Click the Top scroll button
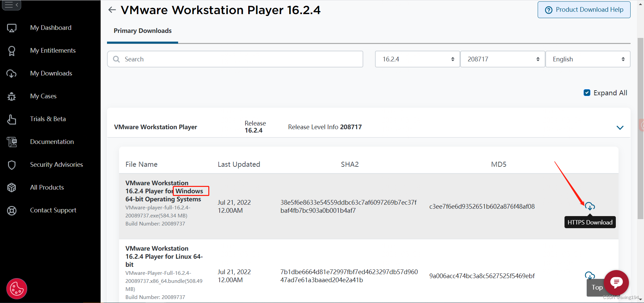644x303 pixels. pos(597,288)
